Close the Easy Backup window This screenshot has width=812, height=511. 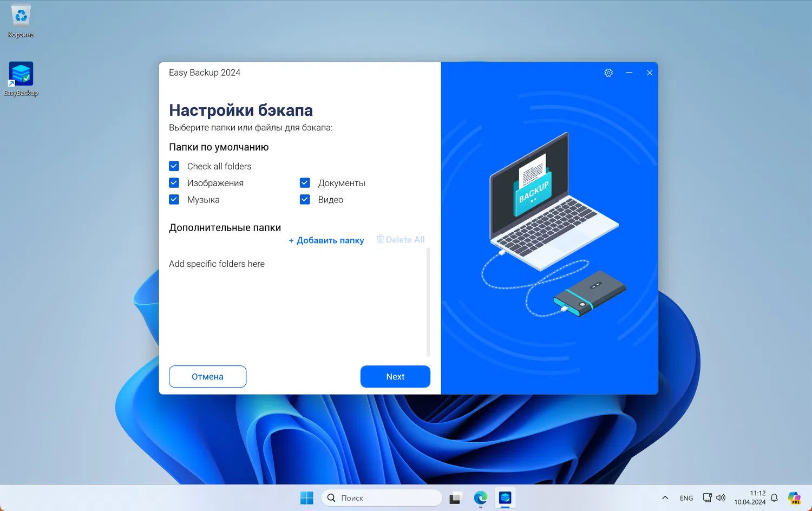point(650,73)
